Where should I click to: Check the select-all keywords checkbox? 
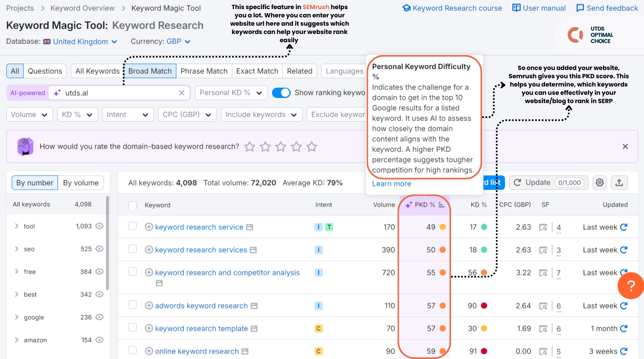(x=132, y=205)
